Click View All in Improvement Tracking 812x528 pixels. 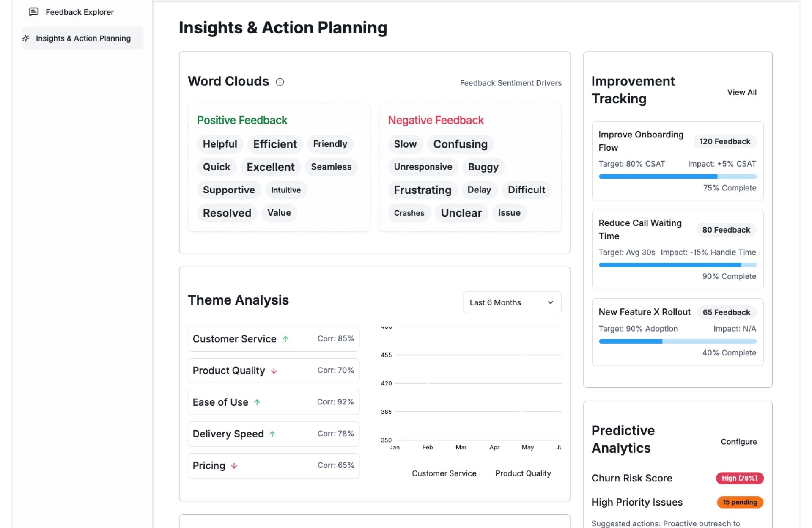coord(742,92)
